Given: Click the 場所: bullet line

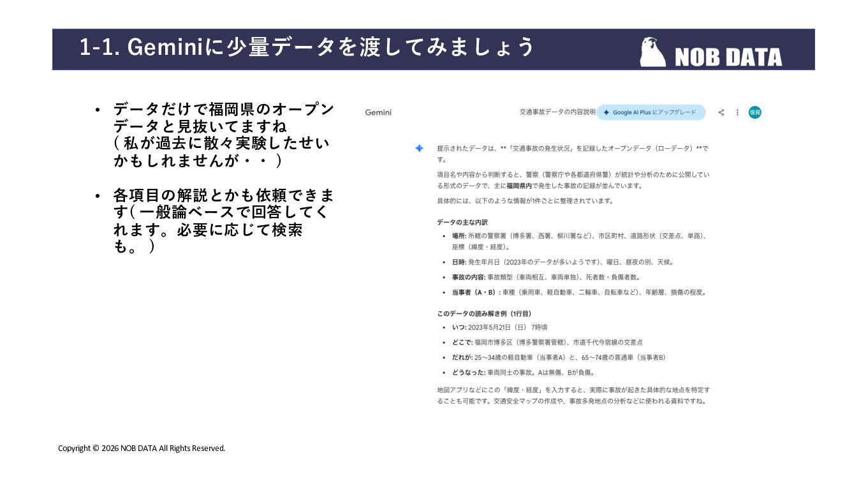Looking at the screenshot, I should click(579, 241).
